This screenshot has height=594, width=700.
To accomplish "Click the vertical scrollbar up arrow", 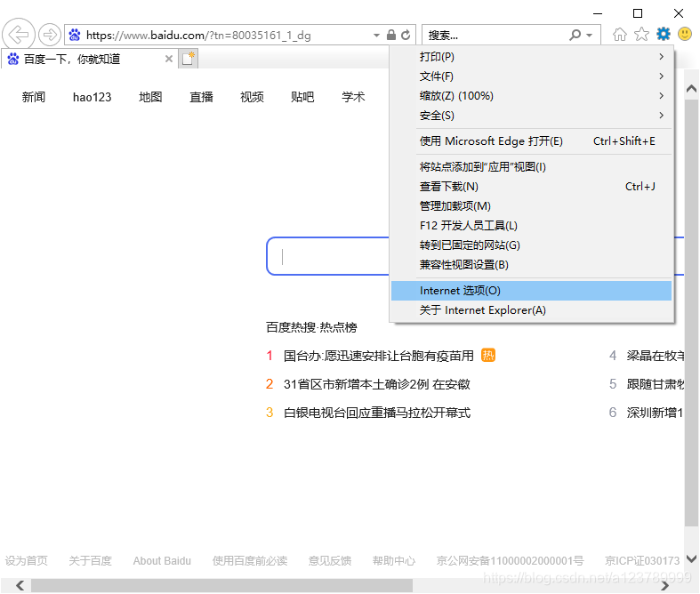I will click(691, 88).
